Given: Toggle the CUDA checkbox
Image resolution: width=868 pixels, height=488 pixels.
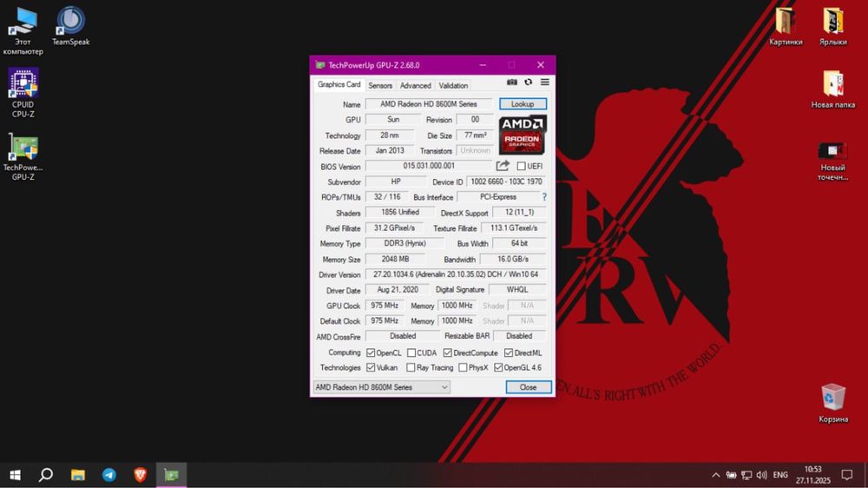Looking at the screenshot, I should pyautogui.click(x=411, y=353).
